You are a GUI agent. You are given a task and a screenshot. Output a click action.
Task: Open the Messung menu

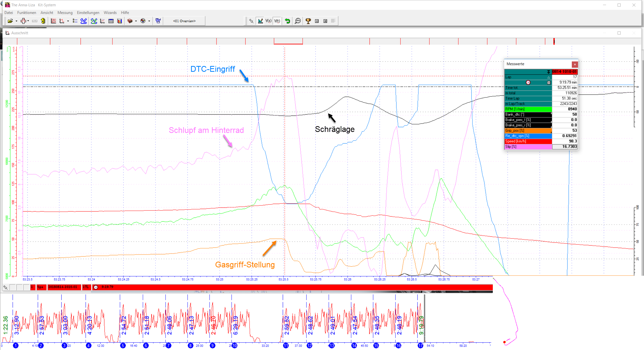[x=65, y=13]
